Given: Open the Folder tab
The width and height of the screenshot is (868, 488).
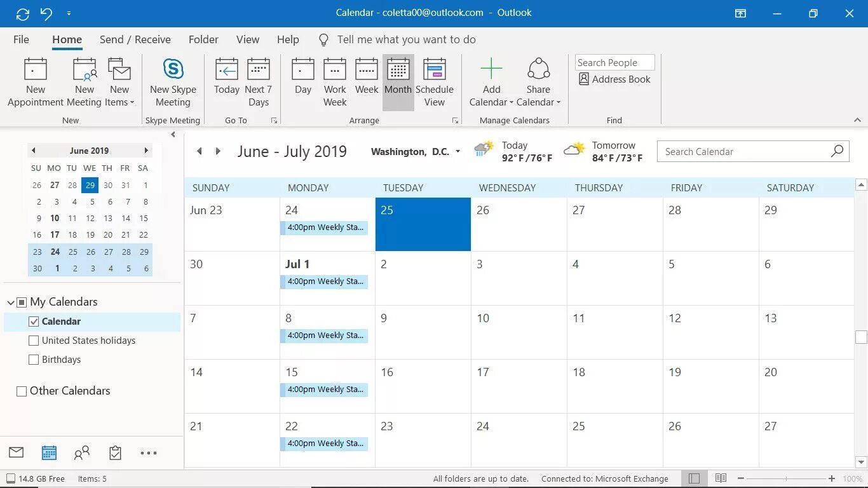Looking at the screenshot, I should click(x=203, y=39).
